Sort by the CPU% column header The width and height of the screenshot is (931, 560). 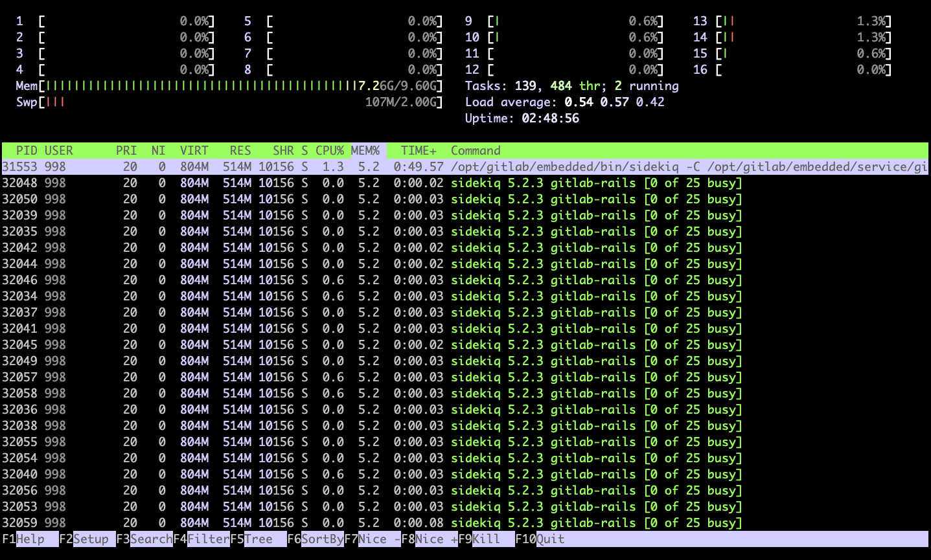(329, 151)
